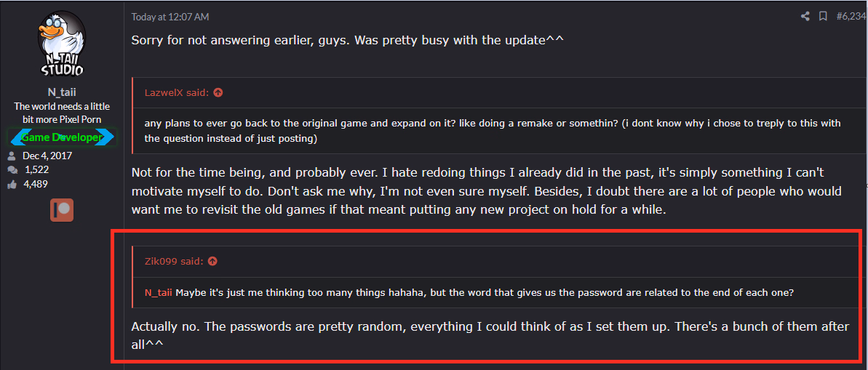Click the N_taii mention inside Zik099's quote
The height and width of the screenshot is (370, 868).
tap(158, 292)
